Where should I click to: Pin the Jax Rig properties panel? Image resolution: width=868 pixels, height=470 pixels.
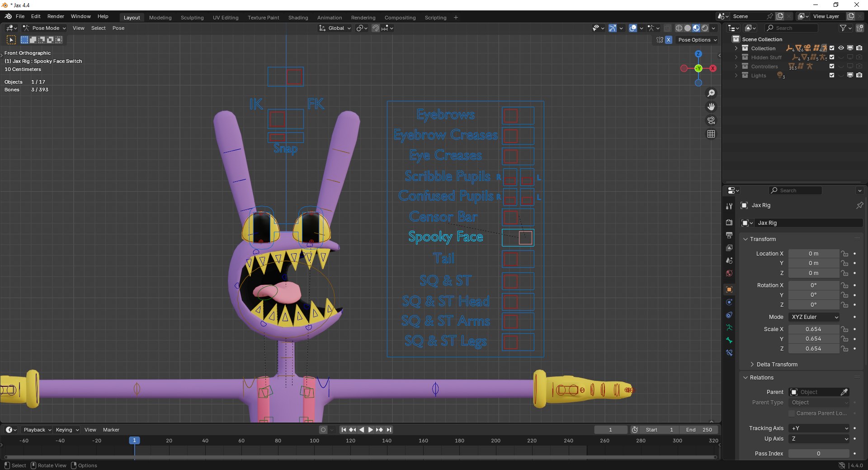coord(859,205)
